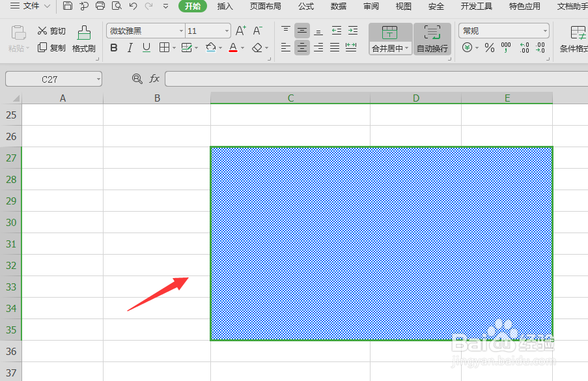588x381 pixels.
Task: Decrease decimal places
Action: [x=540, y=48]
